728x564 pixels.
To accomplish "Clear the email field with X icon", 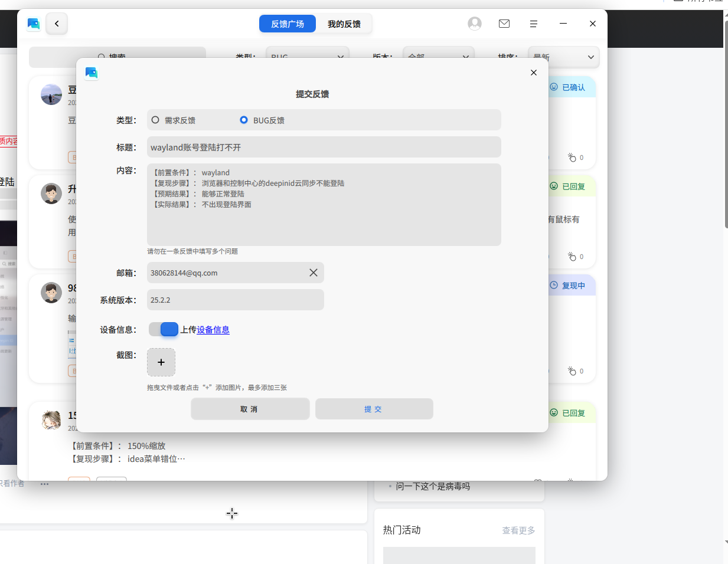I will (314, 273).
